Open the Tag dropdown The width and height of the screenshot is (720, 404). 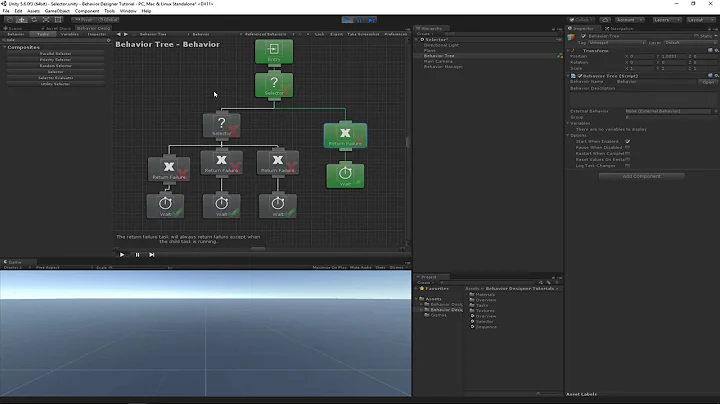tap(617, 43)
